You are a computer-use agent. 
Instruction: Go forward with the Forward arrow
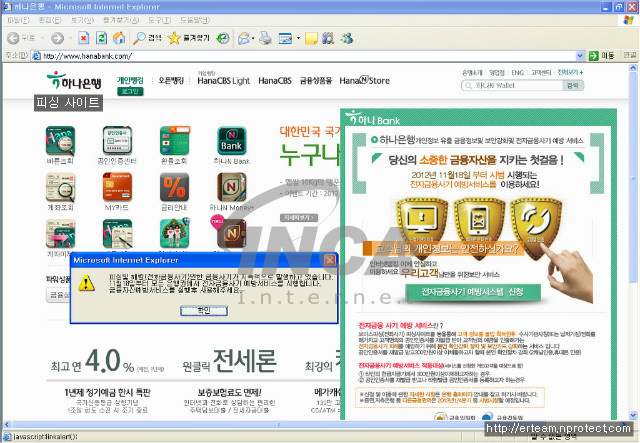click(x=57, y=38)
